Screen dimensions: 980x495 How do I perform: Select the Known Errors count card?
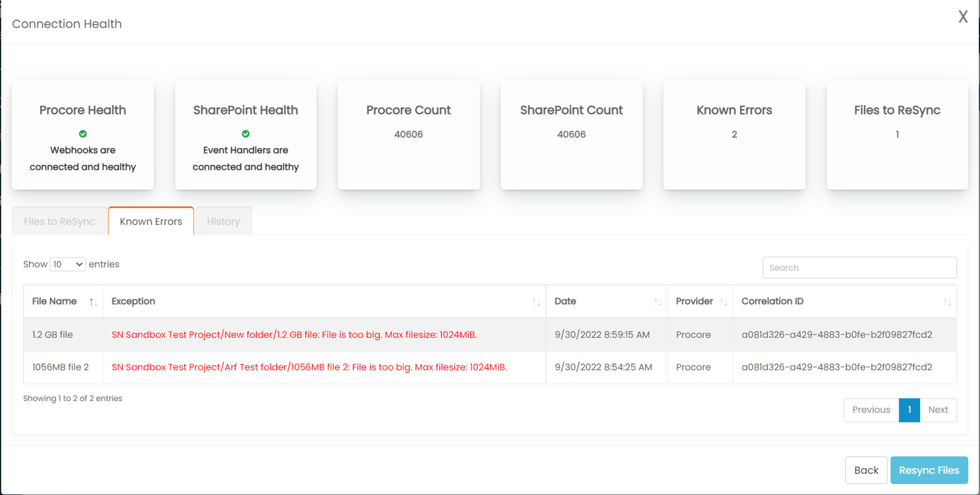point(734,135)
